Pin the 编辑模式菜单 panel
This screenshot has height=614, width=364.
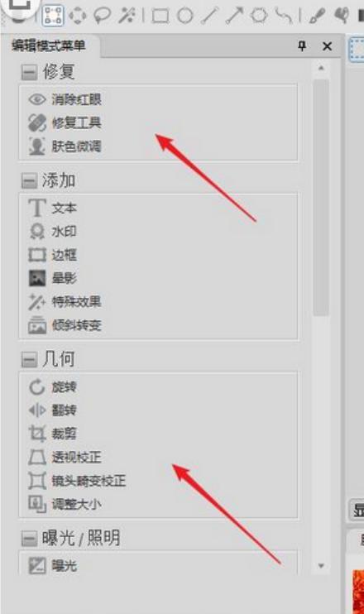302,46
